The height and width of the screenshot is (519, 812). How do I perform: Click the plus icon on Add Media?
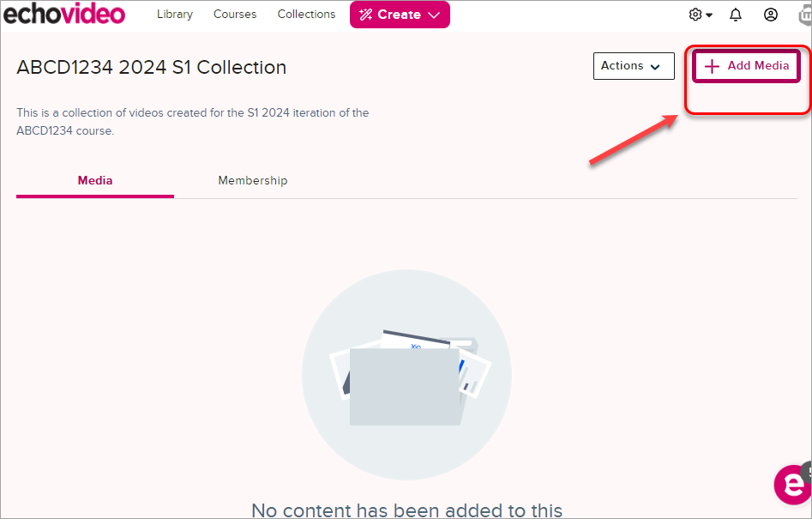pos(712,66)
